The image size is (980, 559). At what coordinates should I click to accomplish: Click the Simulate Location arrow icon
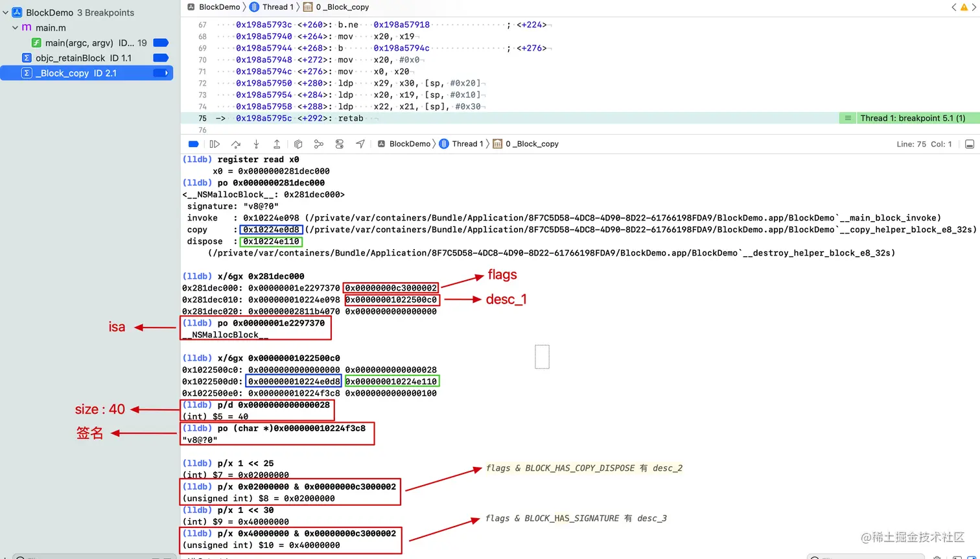pyautogui.click(x=360, y=144)
